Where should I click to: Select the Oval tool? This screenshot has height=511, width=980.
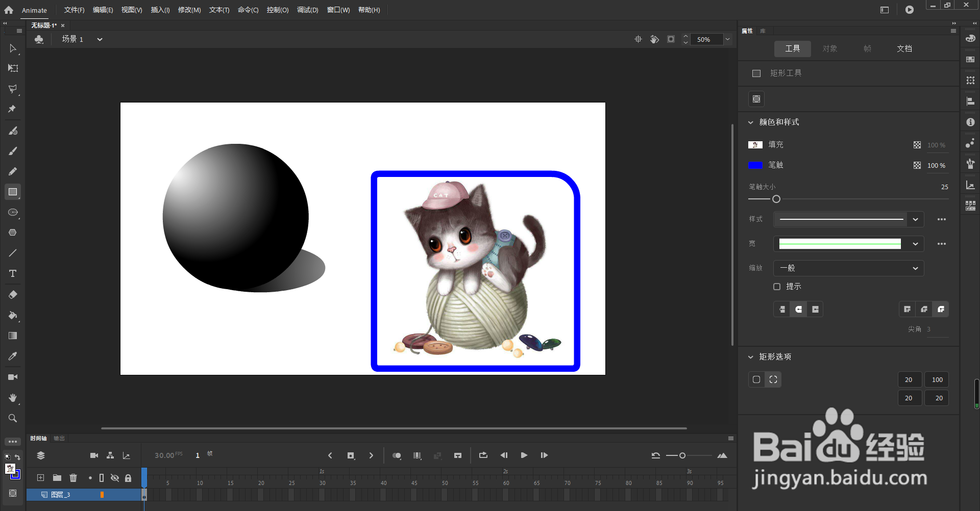pyautogui.click(x=13, y=212)
